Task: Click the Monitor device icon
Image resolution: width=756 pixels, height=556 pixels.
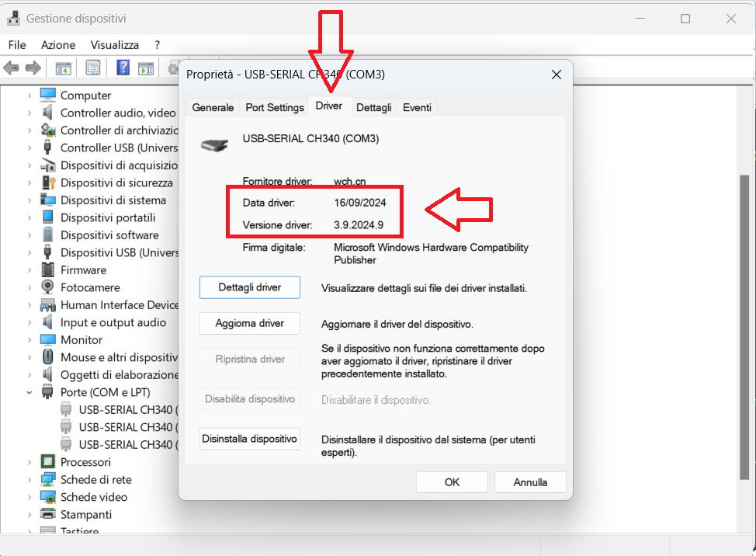Action: (x=48, y=340)
